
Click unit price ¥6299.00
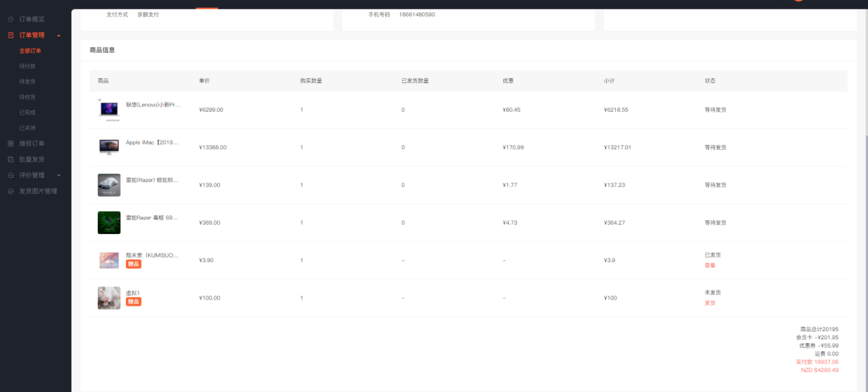click(211, 109)
